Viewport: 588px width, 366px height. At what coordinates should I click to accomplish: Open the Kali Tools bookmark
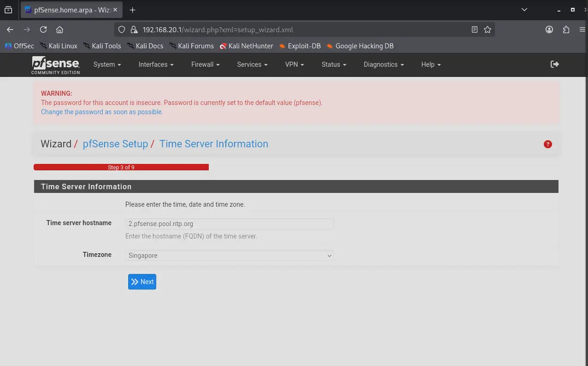[102, 46]
